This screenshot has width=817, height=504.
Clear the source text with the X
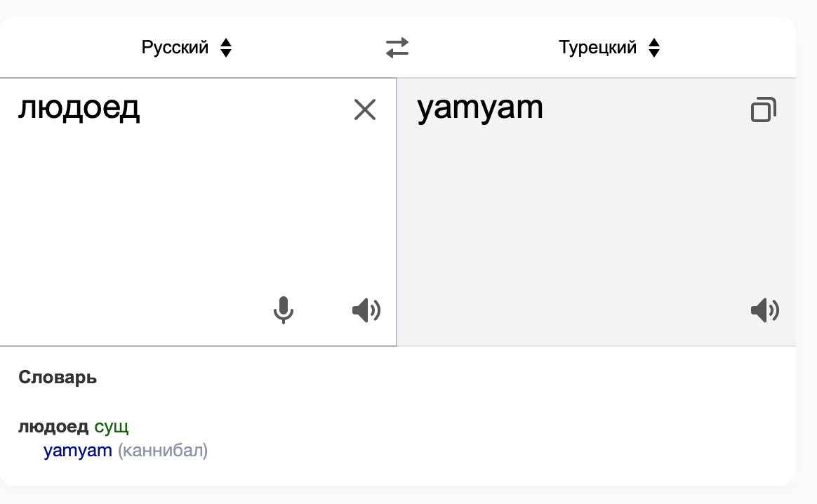tap(365, 110)
